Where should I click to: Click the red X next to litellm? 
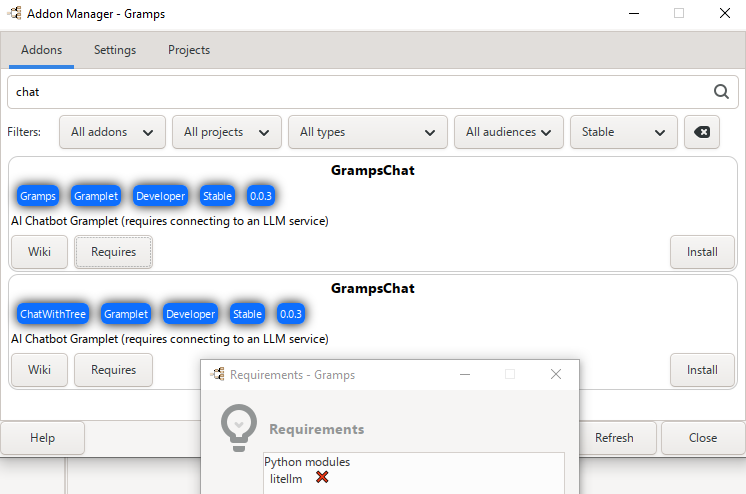pos(322,477)
